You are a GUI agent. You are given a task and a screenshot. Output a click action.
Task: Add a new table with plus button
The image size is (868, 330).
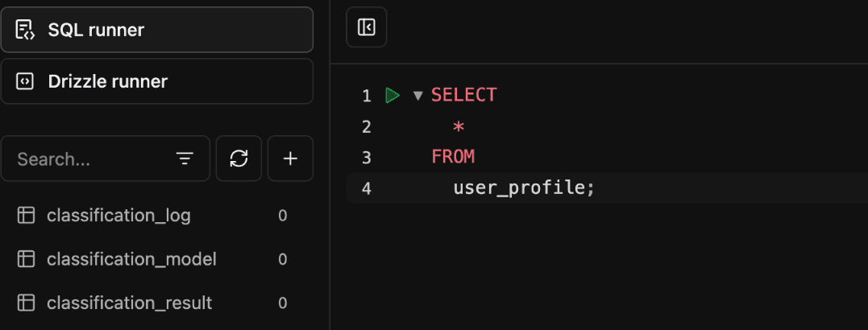tap(291, 159)
